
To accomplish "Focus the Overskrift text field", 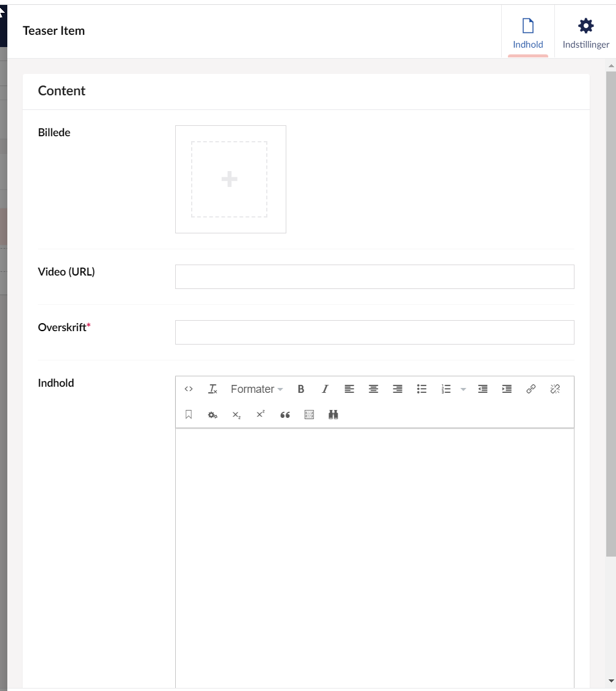I will (374, 332).
